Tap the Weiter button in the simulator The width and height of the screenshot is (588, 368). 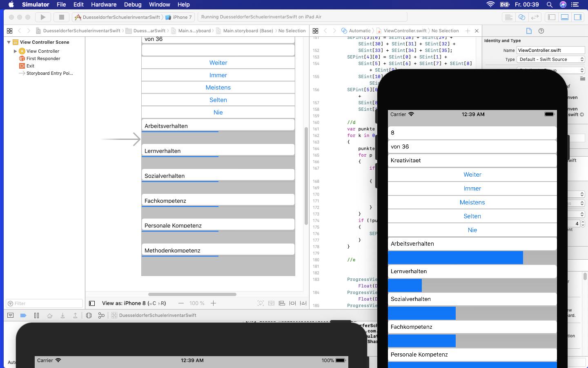(472, 175)
